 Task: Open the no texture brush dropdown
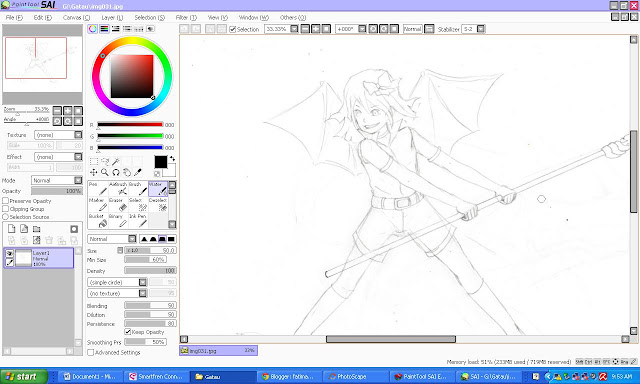142,293
